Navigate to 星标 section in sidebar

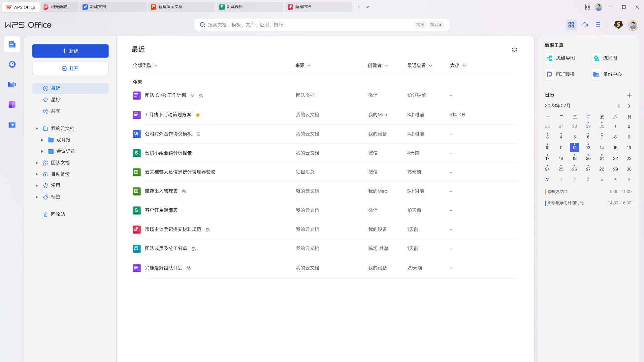[x=70, y=100]
